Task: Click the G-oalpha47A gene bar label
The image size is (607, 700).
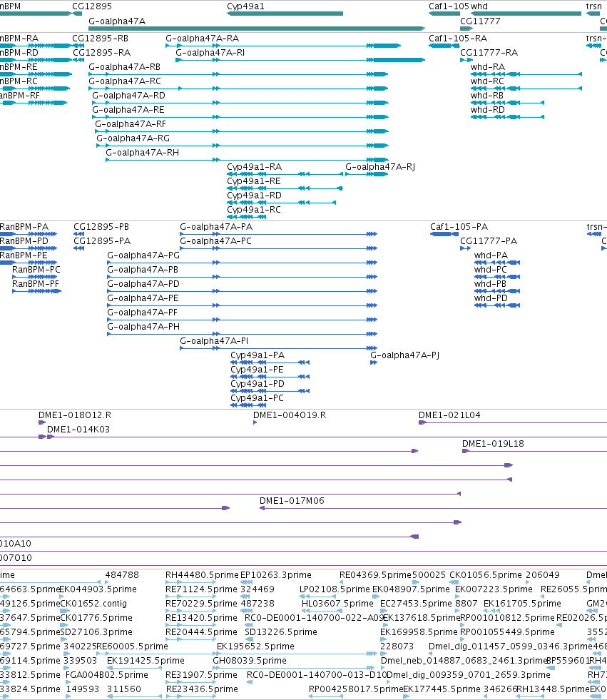Action: tap(117, 21)
